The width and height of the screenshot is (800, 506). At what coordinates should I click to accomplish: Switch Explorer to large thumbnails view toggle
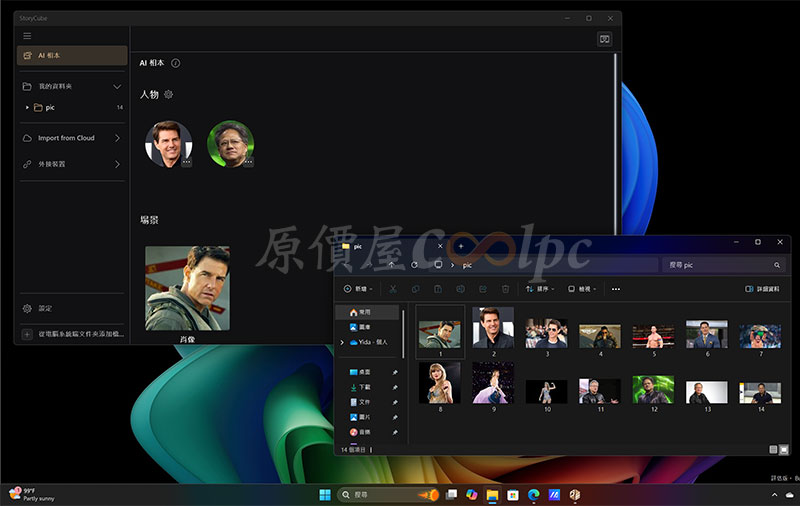[784, 449]
